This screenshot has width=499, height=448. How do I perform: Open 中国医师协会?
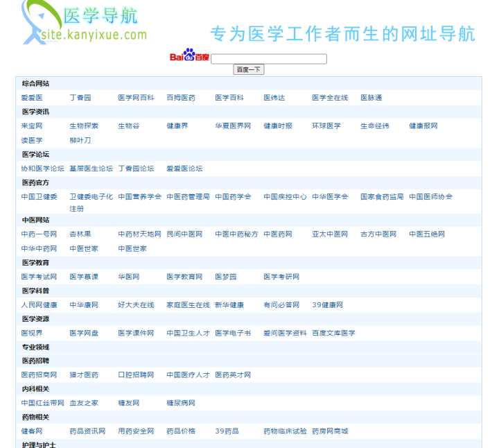coord(430,197)
